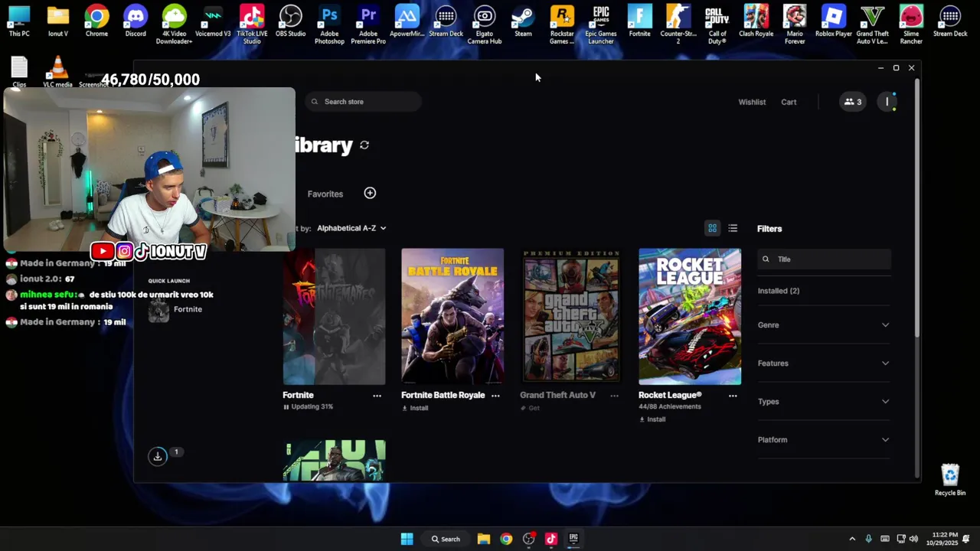The height and width of the screenshot is (551, 980).
Task: Open the This PC desktop icon
Action: pos(19,21)
